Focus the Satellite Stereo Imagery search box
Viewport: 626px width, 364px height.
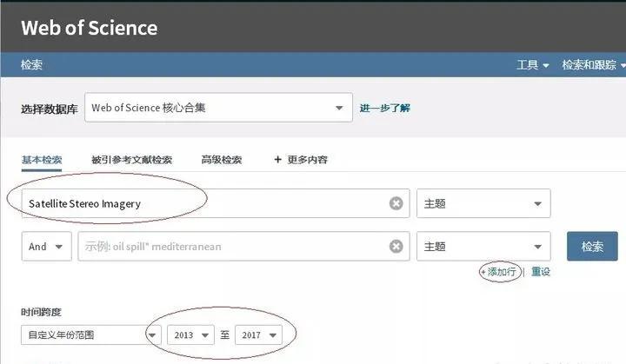click(216, 203)
